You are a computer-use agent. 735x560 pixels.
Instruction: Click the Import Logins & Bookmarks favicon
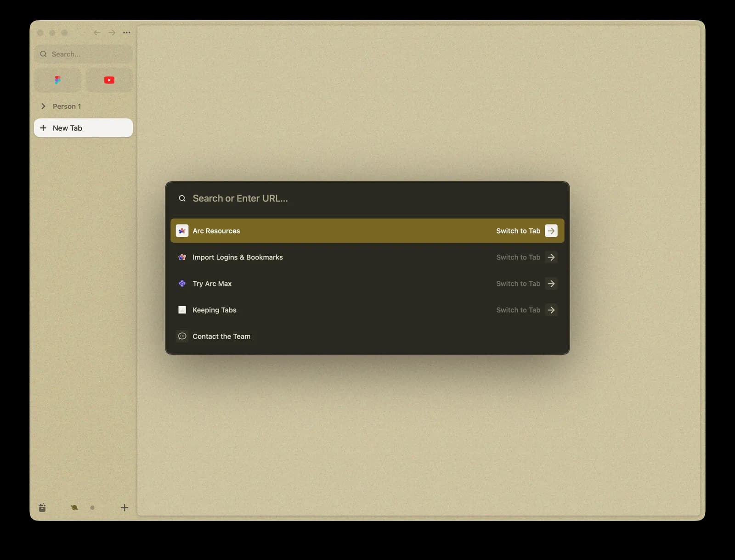pyautogui.click(x=182, y=257)
